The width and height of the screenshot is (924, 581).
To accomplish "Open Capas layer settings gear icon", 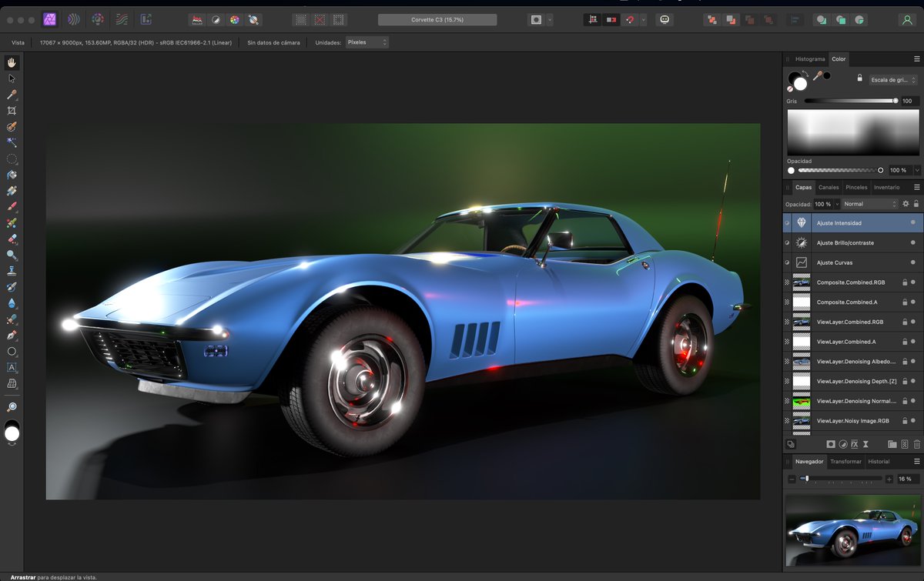I will 906,204.
